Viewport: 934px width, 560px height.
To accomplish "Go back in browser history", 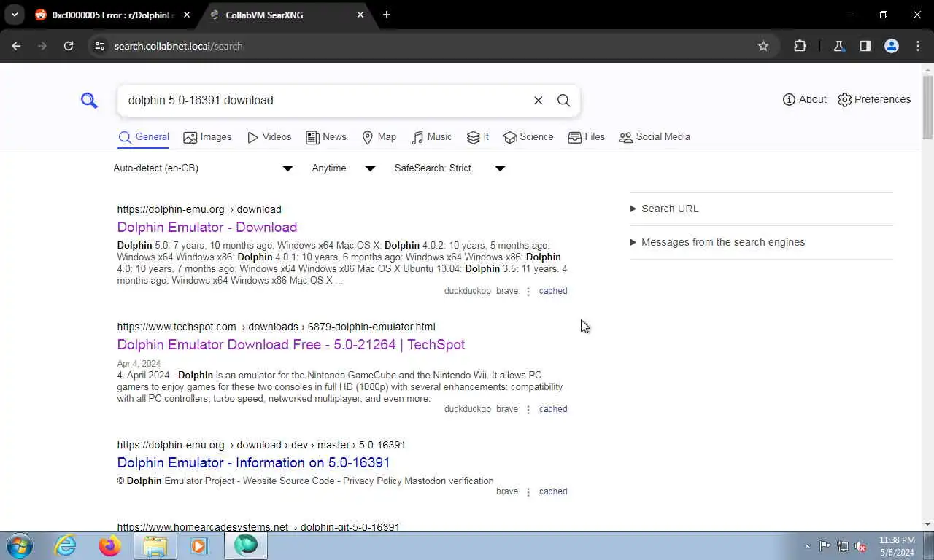I will tap(16, 46).
